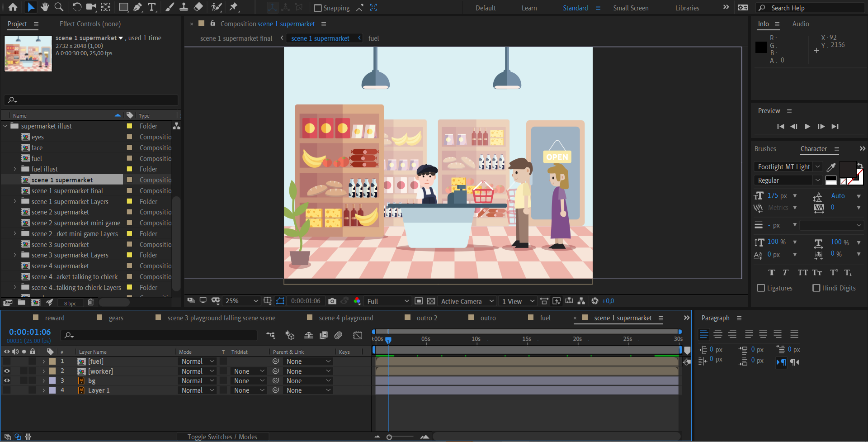Take a snapshot with camera icon
The width and height of the screenshot is (868, 442).
332,301
